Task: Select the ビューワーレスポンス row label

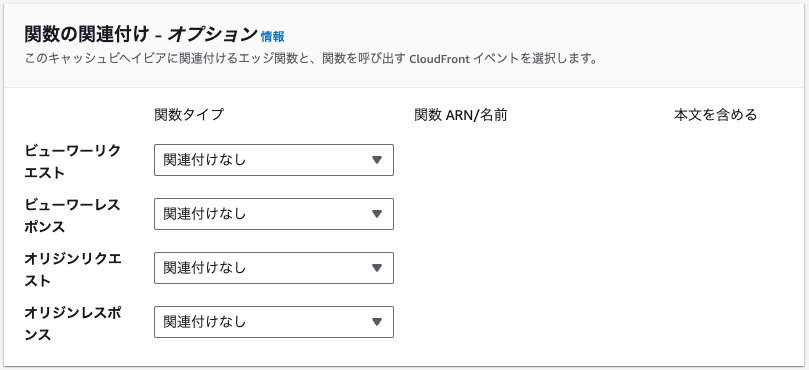Action: click(72, 215)
